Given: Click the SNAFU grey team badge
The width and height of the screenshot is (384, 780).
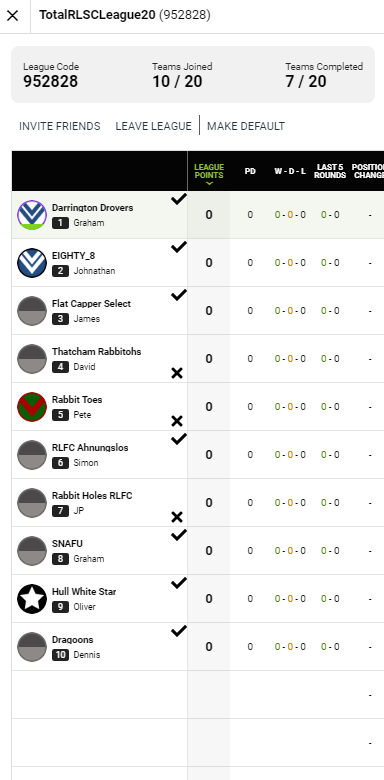Looking at the screenshot, I should click(32, 551).
